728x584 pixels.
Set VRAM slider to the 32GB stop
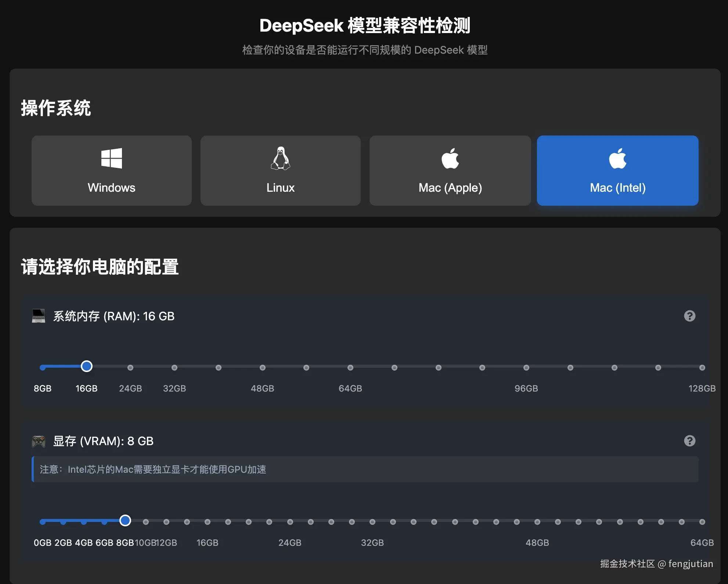[372, 522]
